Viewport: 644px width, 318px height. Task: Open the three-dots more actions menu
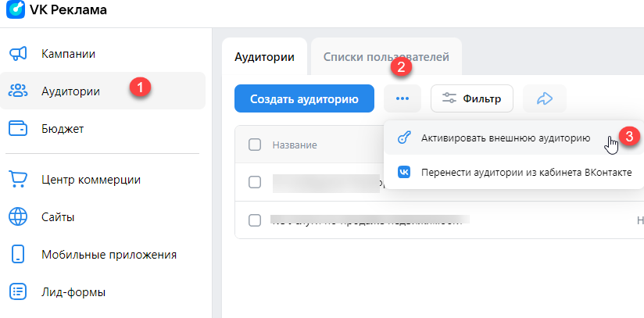(x=402, y=98)
